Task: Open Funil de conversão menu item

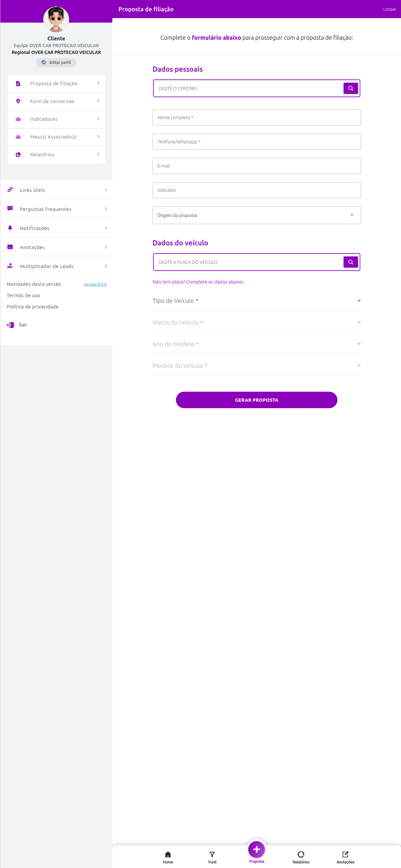Action: 56,101
